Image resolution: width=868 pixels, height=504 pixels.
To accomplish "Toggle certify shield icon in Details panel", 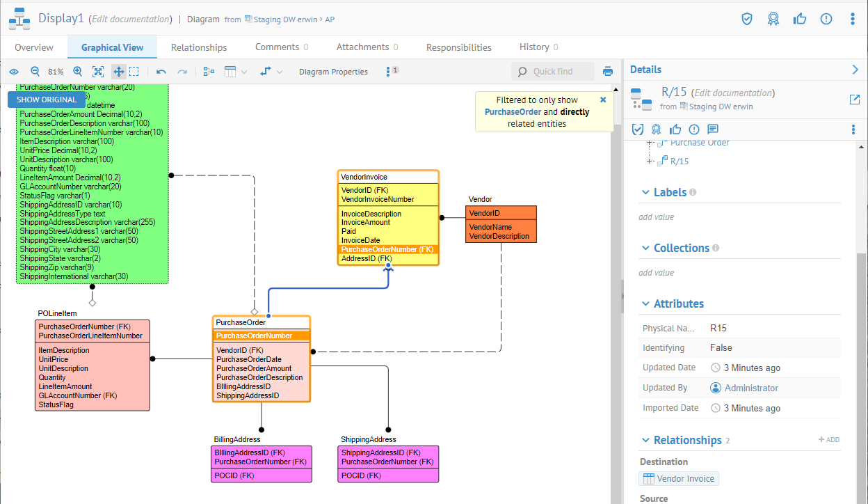I will pos(637,129).
